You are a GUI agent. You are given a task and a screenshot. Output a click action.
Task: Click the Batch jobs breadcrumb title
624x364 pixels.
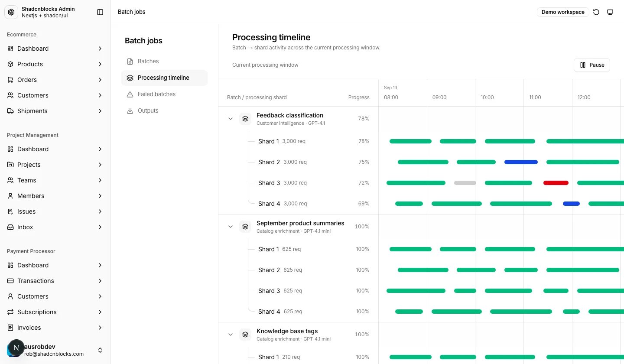132,12
